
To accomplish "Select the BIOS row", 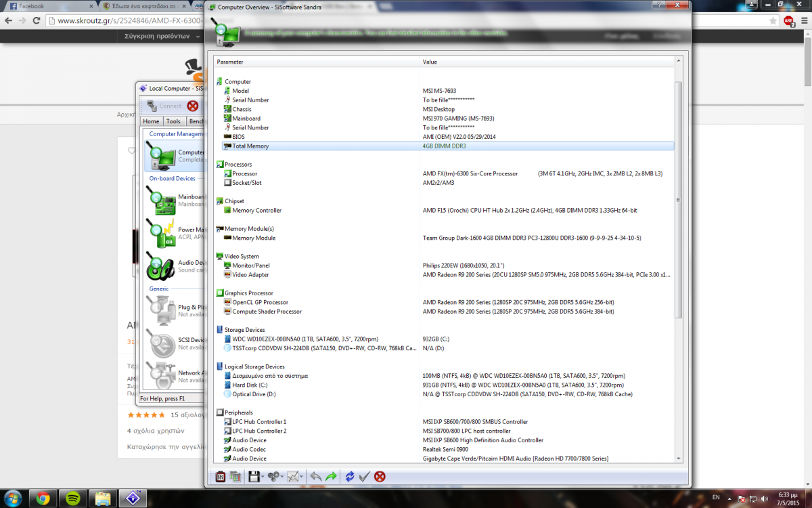I will pyautogui.click(x=444, y=137).
